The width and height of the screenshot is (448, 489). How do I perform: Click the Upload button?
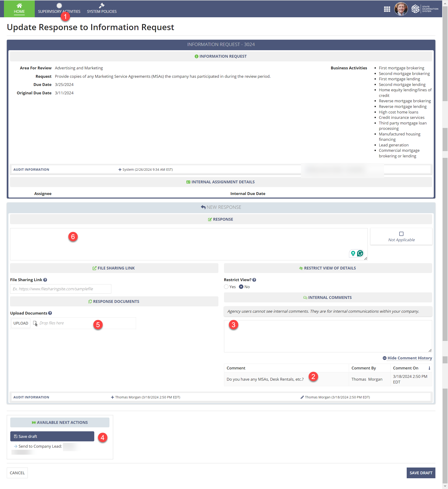21,323
